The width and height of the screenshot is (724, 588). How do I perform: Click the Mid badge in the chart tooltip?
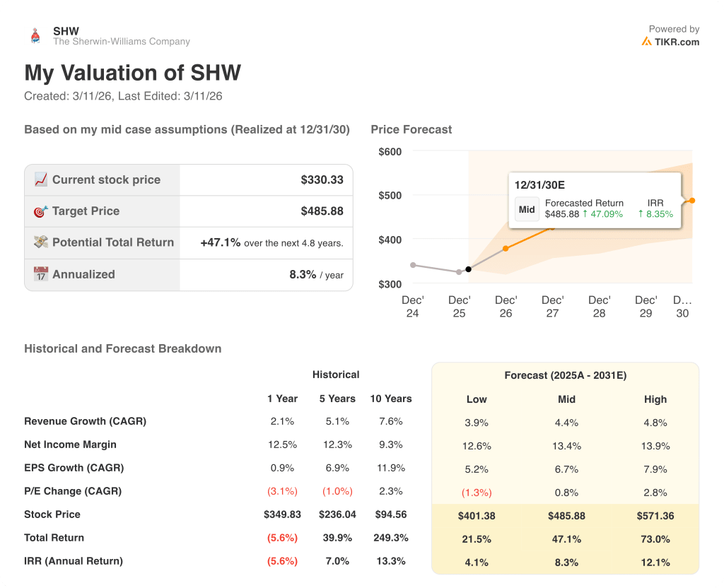tap(527, 209)
